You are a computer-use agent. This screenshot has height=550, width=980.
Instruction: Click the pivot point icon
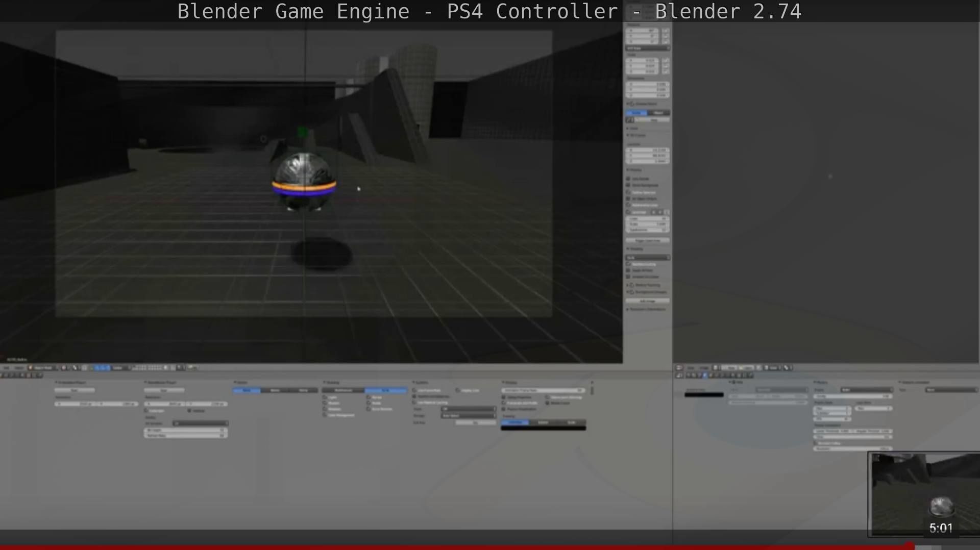click(x=75, y=368)
